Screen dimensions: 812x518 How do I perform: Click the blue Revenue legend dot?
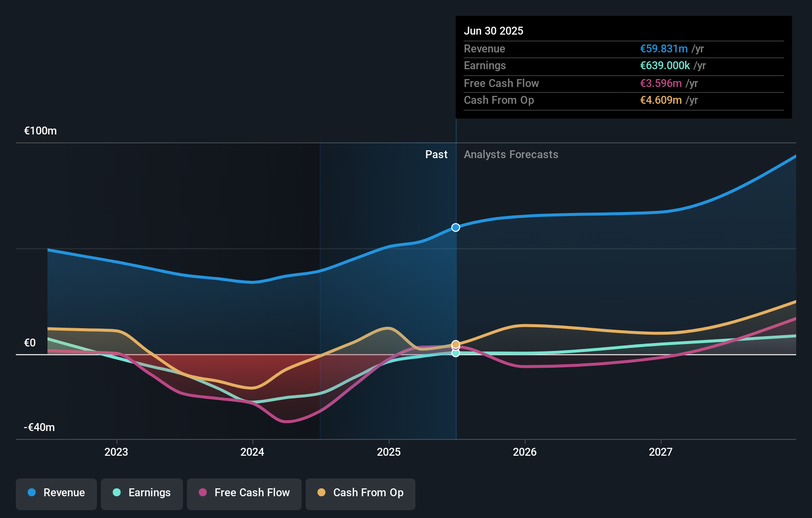(32, 493)
